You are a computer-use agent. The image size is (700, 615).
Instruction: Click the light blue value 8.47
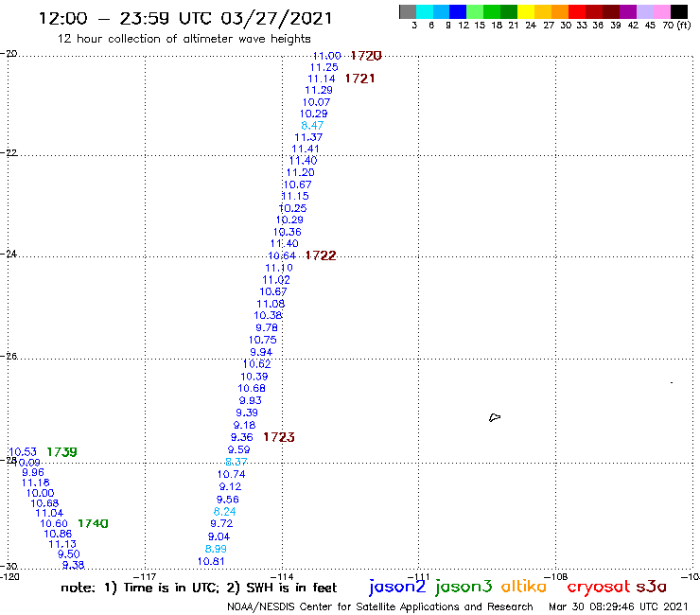click(x=312, y=126)
